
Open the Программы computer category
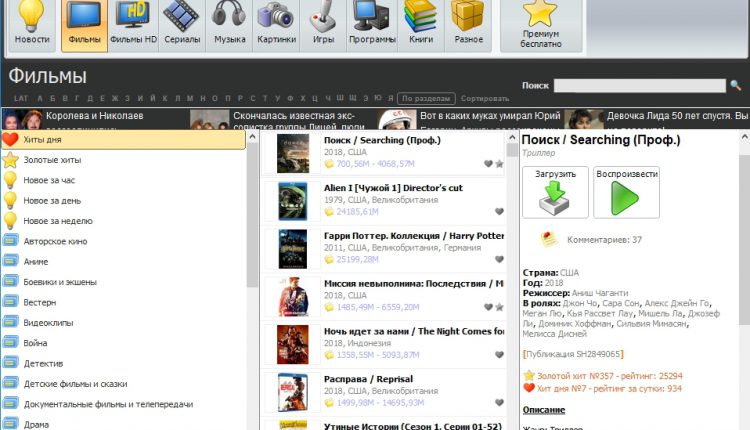pyautogui.click(x=372, y=25)
